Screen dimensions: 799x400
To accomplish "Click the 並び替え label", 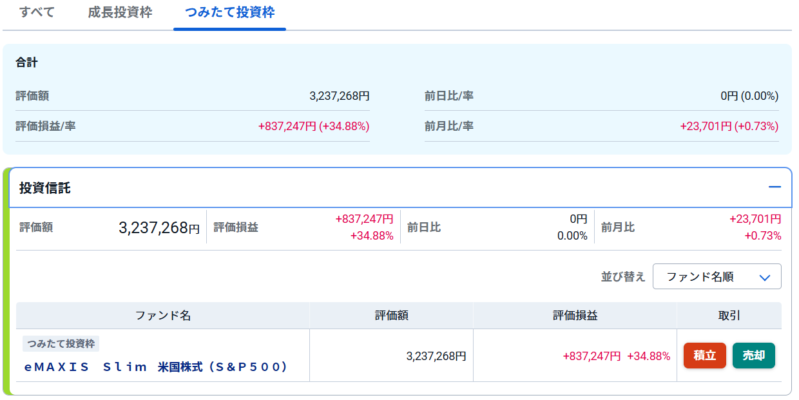I will coord(617,277).
